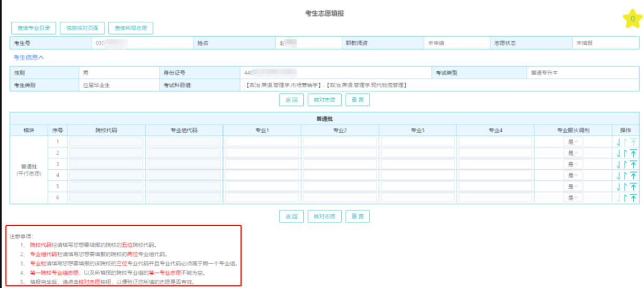
Task: Move row 5 choice up one position
Action: (625, 187)
